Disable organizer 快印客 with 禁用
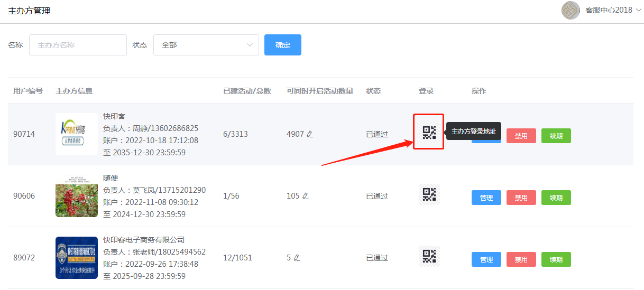This screenshot has width=644, height=290. coord(521,136)
